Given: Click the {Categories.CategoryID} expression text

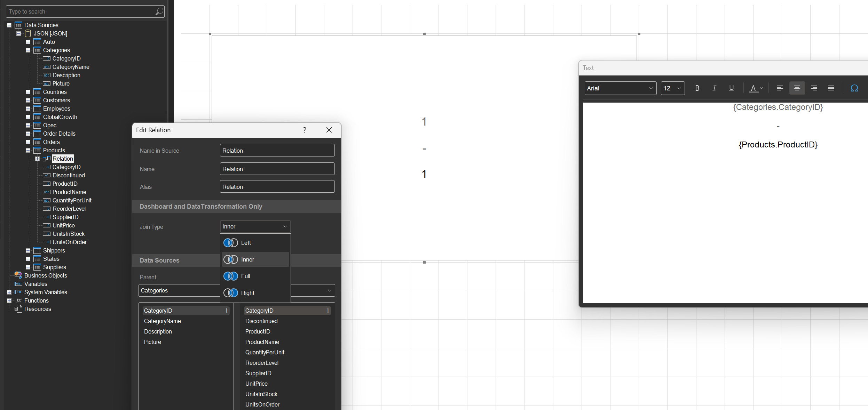Looking at the screenshot, I should click(x=778, y=107).
